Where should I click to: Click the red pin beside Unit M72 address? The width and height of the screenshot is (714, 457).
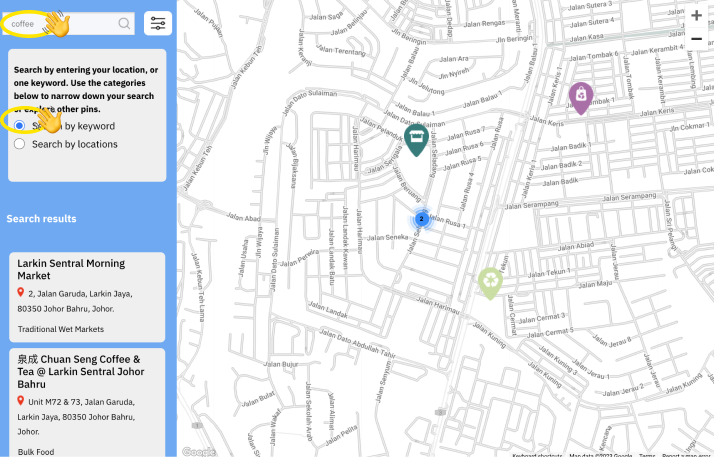(20, 401)
